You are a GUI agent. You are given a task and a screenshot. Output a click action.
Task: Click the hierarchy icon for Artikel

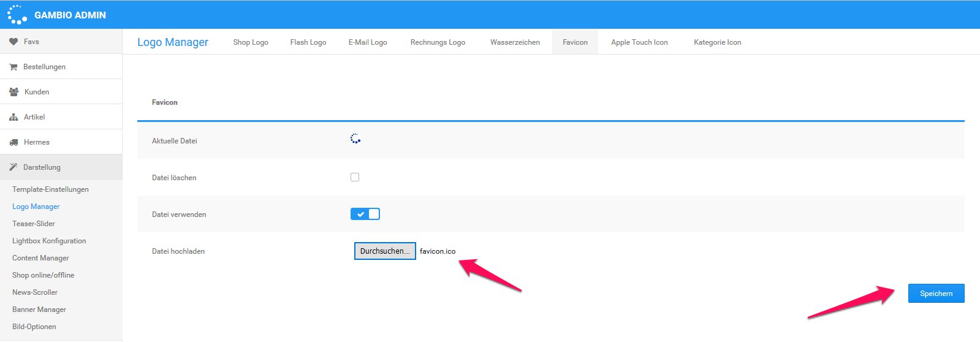13,117
